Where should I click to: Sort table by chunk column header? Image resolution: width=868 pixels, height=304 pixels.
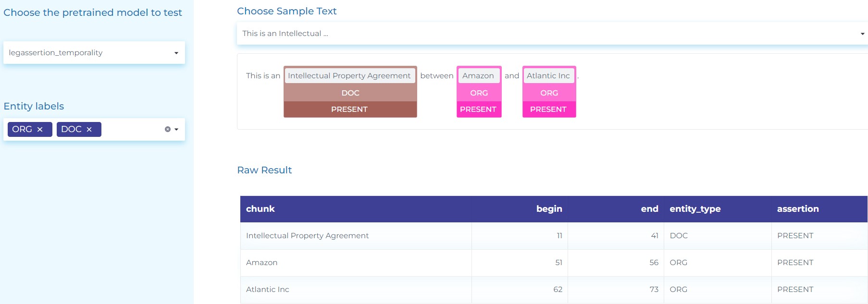coord(260,209)
